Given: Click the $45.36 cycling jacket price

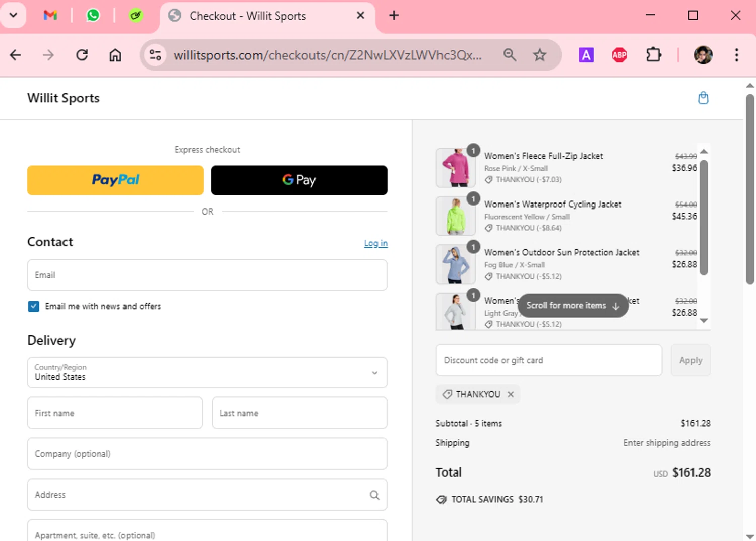Looking at the screenshot, I should (684, 216).
